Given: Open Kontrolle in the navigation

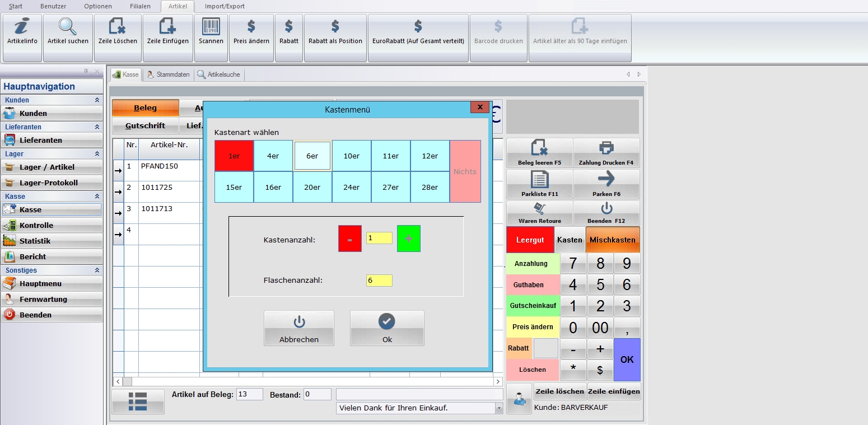Looking at the screenshot, I should click(x=52, y=225).
